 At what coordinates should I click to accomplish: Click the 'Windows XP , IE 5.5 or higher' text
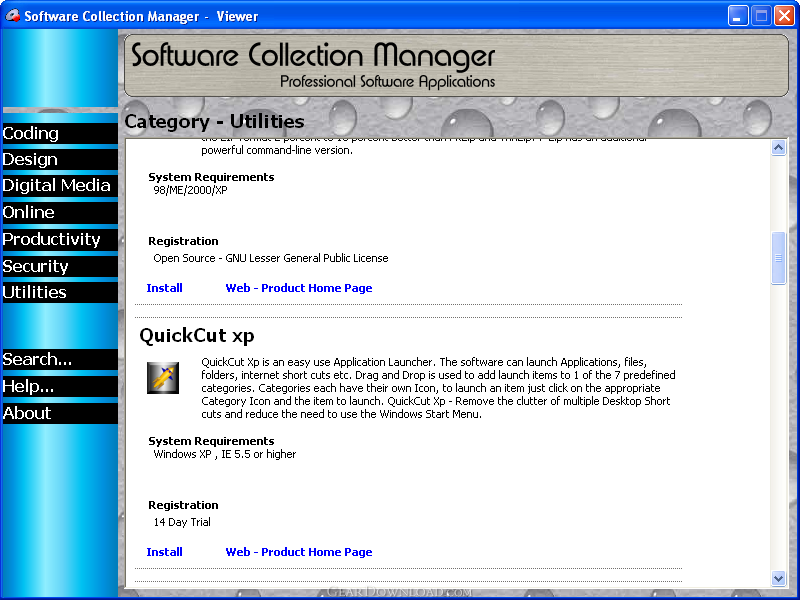click(x=224, y=454)
